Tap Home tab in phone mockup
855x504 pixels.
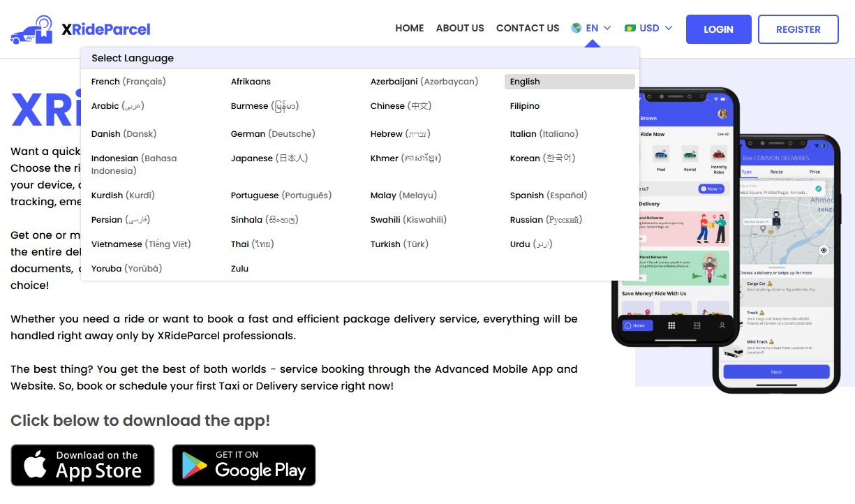[x=637, y=325]
